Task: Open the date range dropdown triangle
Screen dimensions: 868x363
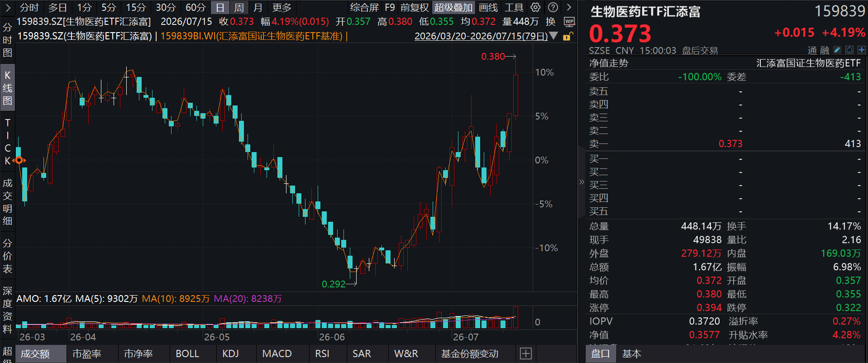Action: (553, 36)
